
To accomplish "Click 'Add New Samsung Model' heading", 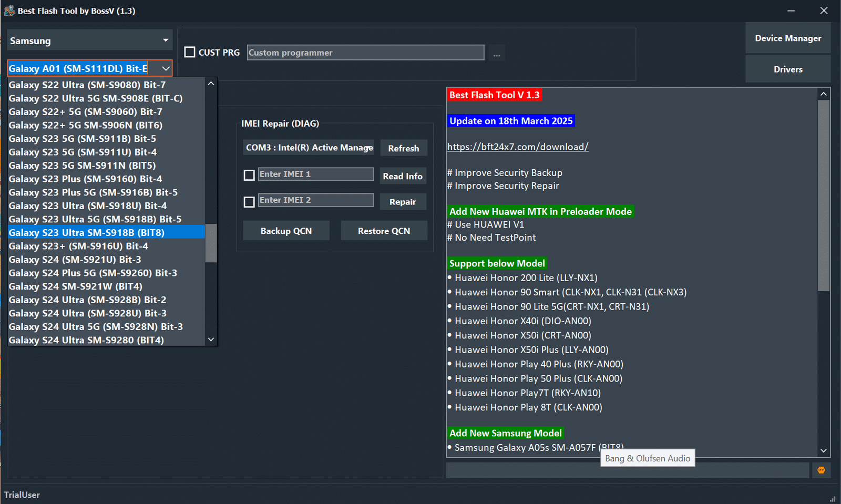I will pos(506,433).
